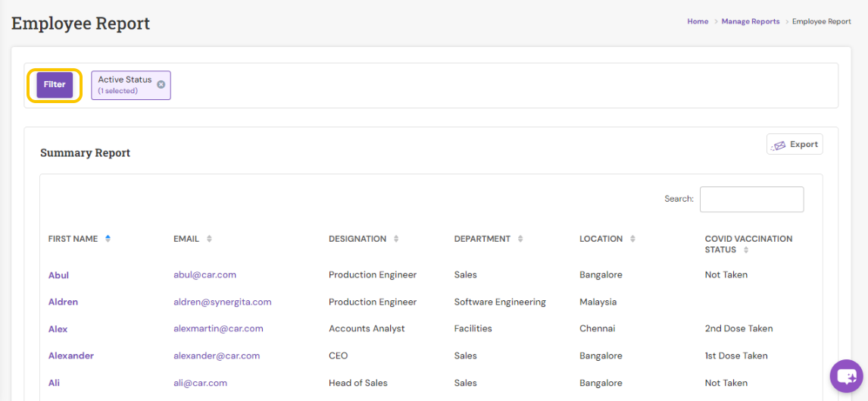Click the email alexmartin@car.com
Viewport: 868px width, 401px height.
(218, 328)
